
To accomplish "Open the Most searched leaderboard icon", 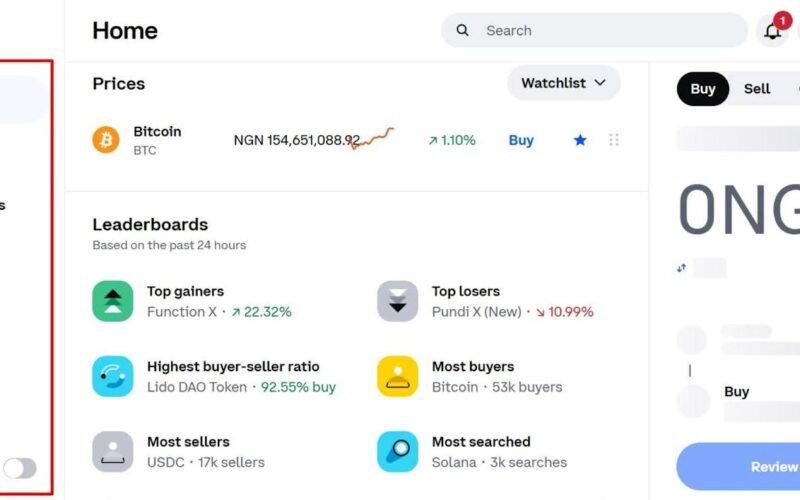I will point(397,452).
